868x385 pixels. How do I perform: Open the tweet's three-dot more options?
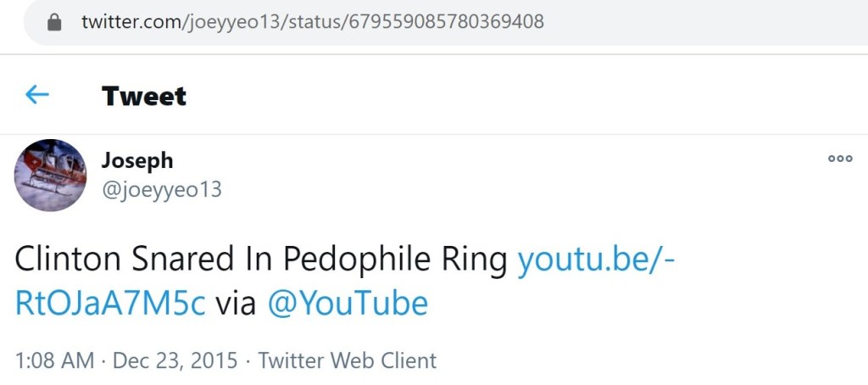(x=839, y=158)
